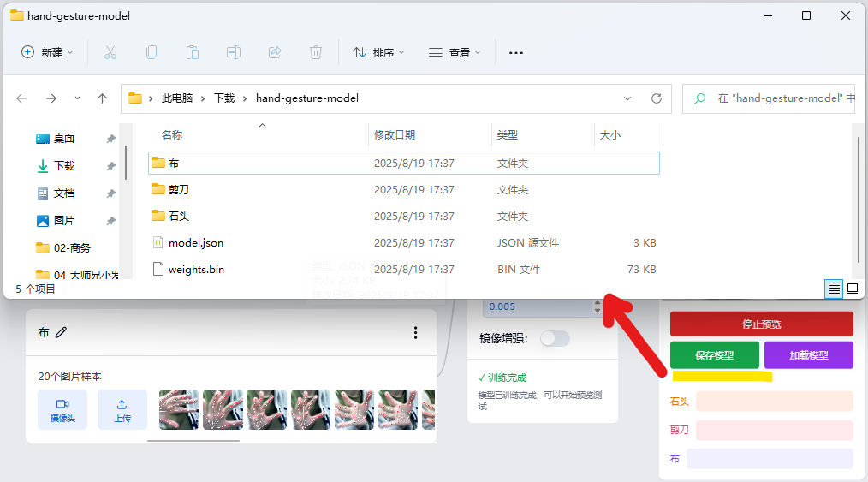Expand address bar history dropdown
The image size is (868, 482).
click(x=627, y=98)
